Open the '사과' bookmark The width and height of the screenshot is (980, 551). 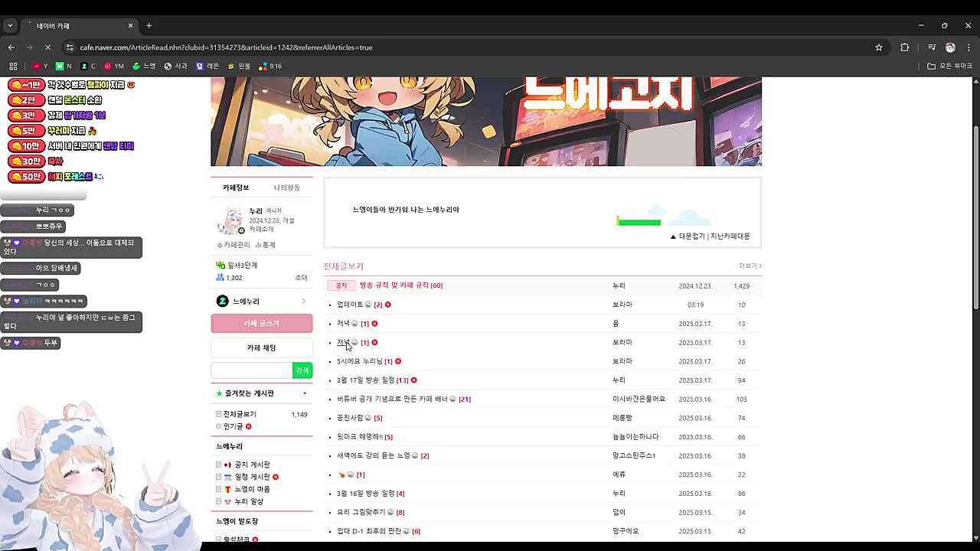(175, 67)
